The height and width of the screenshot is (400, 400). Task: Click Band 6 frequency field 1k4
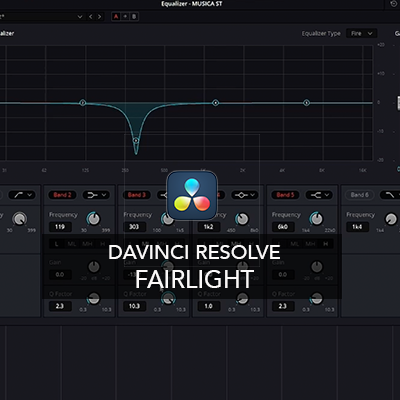357,227
